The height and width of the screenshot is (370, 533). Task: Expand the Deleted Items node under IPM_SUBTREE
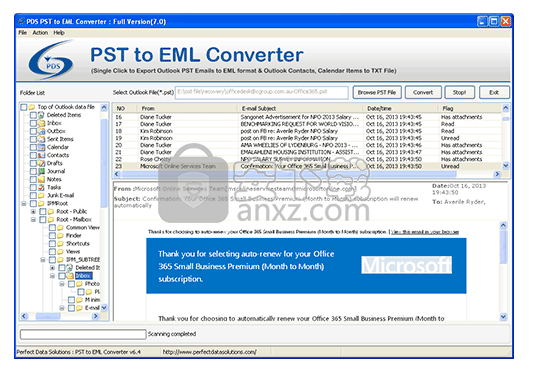[52, 268]
